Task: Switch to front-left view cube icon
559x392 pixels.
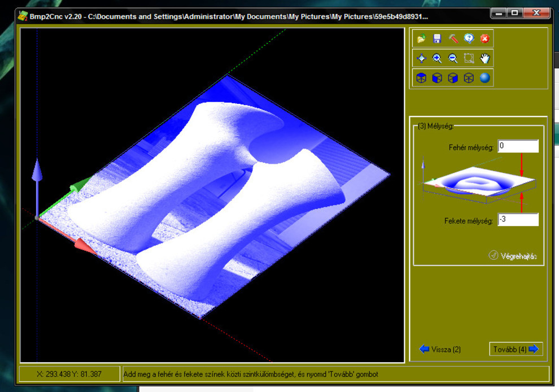Action: pos(437,78)
